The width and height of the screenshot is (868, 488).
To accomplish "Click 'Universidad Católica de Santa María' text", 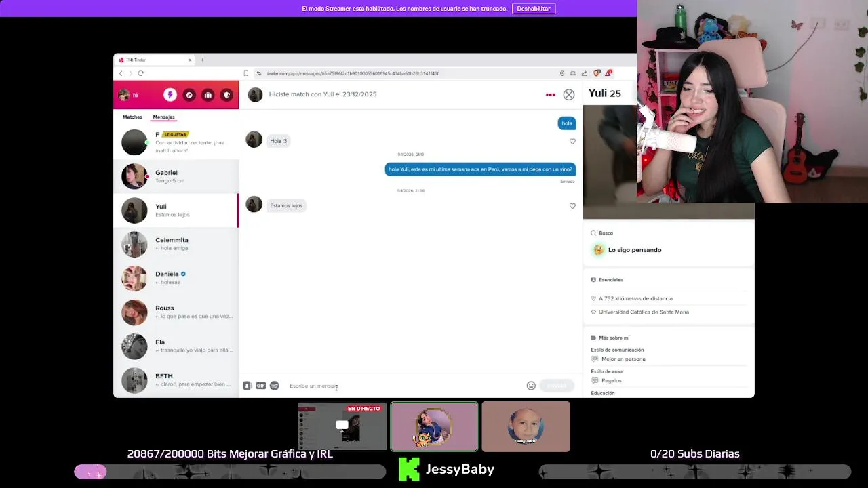I will tap(644, 312).
